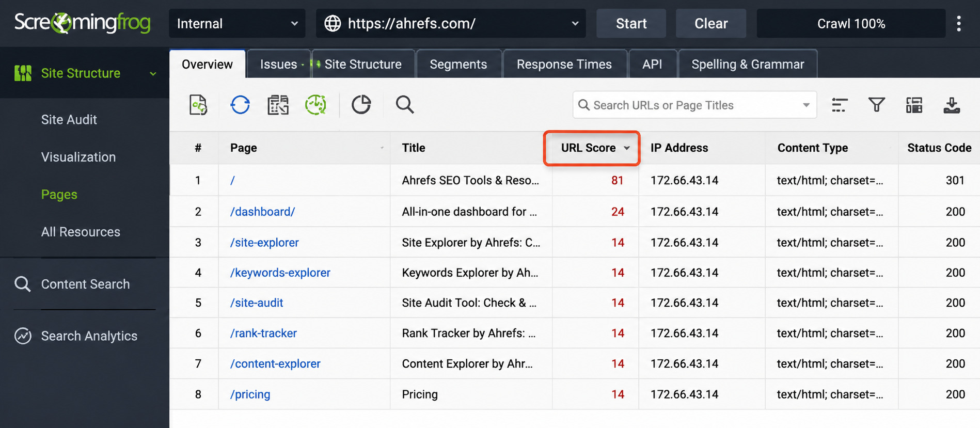Open the Response Times tab
Image resolution: width=980 pixels, height=428 pixels.
point(564,64)
